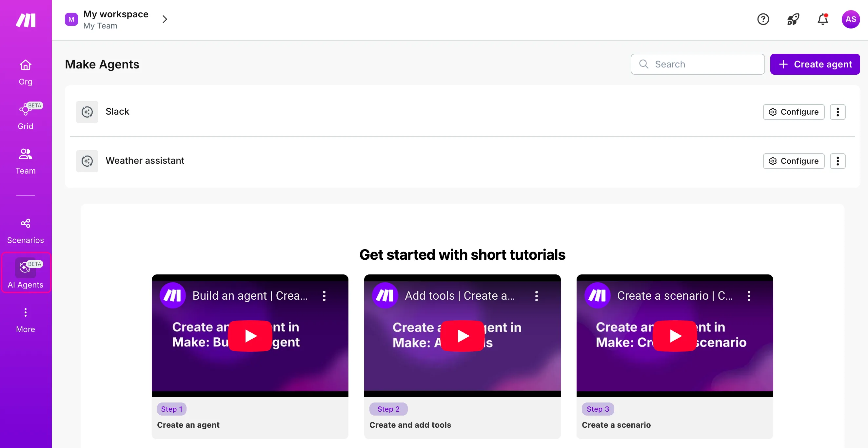This screenshot has height=448, width=868.
Task: Click channel logo on Create a scenario video
Action: [597, 295]
